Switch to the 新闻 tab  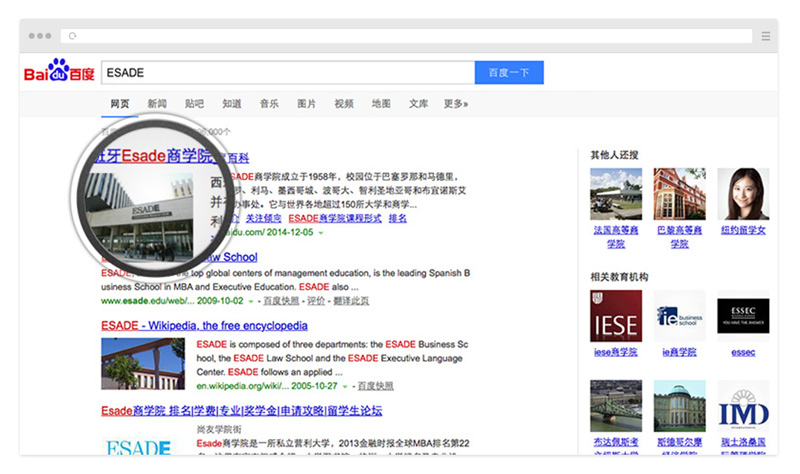click(x=157, y=104)
